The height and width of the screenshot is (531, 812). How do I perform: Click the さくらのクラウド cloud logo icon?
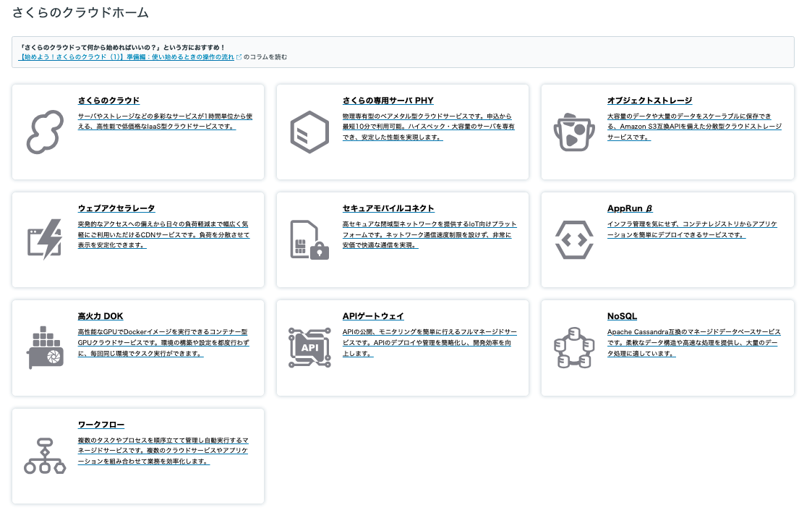pyautogui.click(x=45, y=132)
